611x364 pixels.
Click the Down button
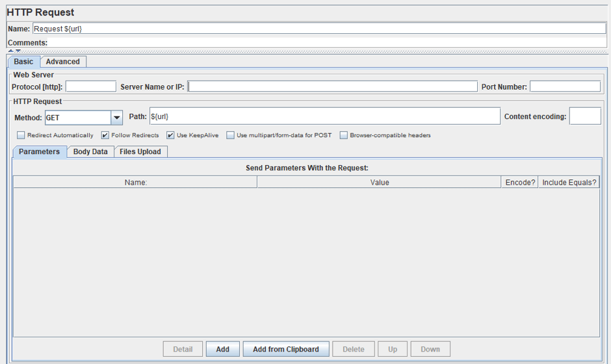point(430,349)
